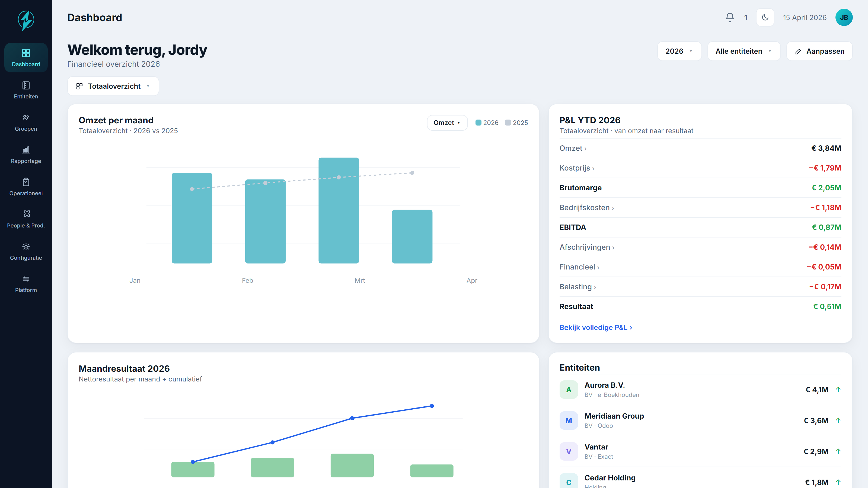Toggle the 2025 legend swatch
868x488 pixels.
point(508,123)
